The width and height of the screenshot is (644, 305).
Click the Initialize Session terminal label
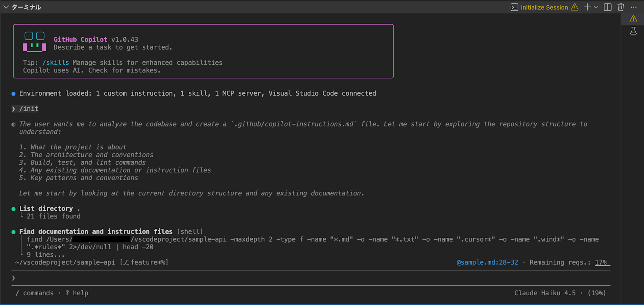[x=544, y=7]
